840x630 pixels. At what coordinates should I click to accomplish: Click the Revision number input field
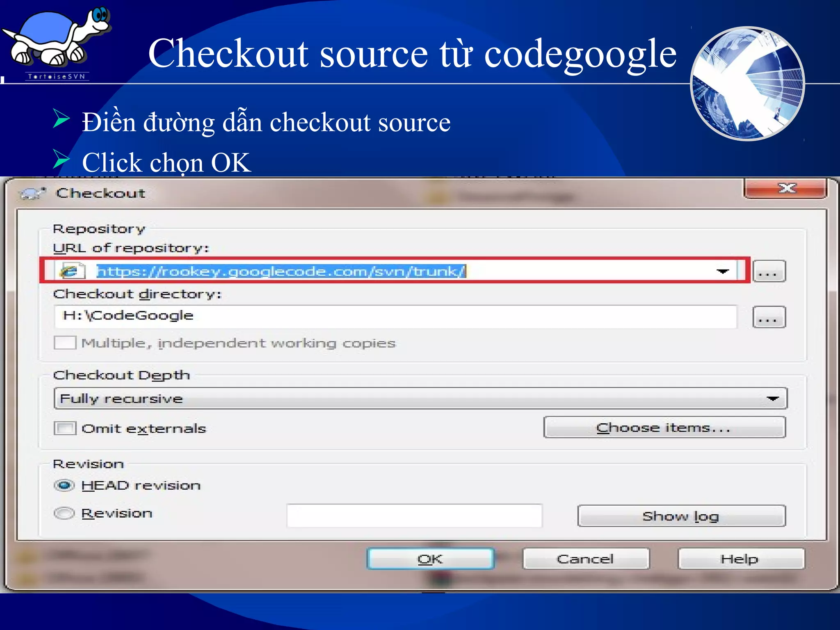click(414, 516)
